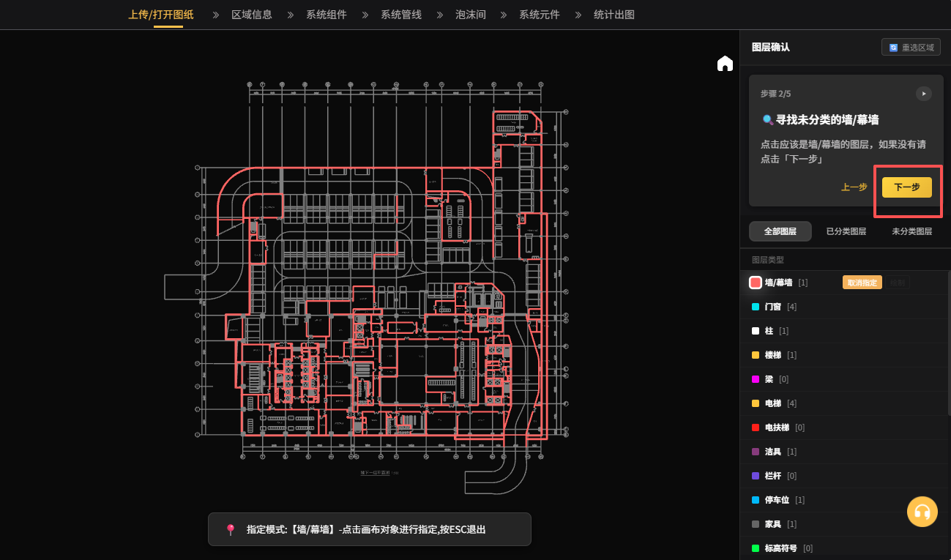Click the pin icon in mode hint bar

(x=231, y=529)
